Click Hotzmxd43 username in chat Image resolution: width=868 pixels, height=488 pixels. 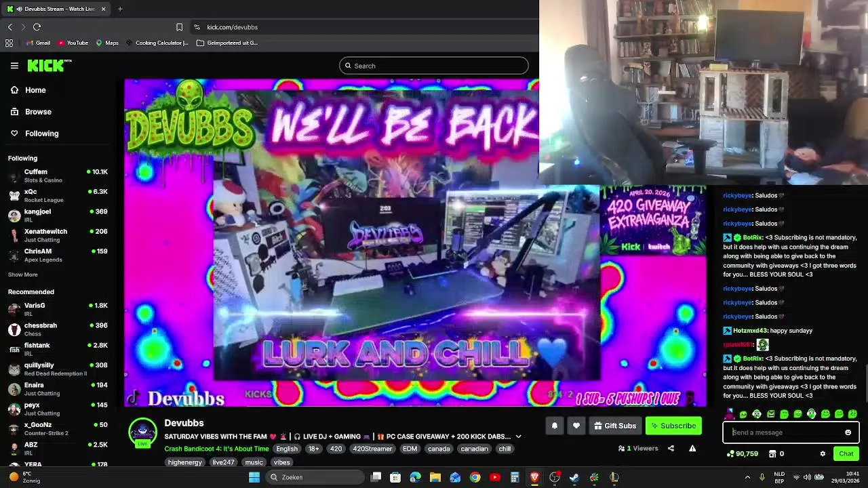(750, 331)
